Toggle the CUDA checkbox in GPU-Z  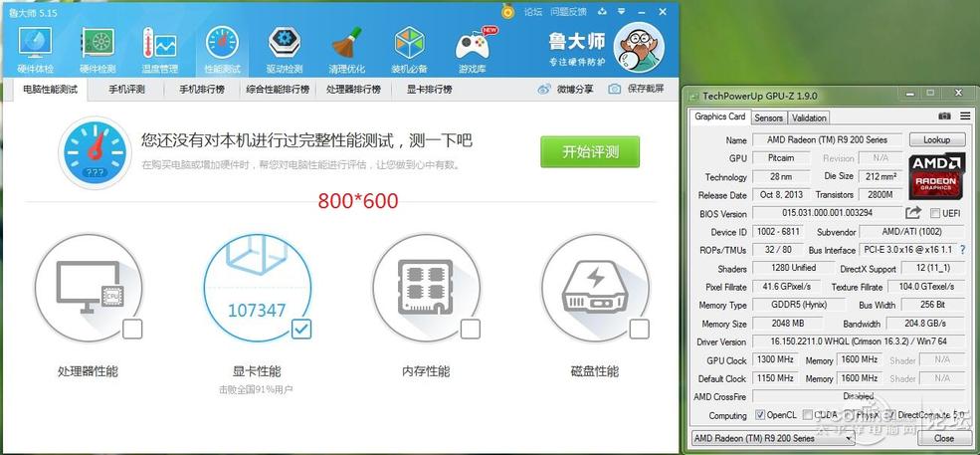pos(808,415)
